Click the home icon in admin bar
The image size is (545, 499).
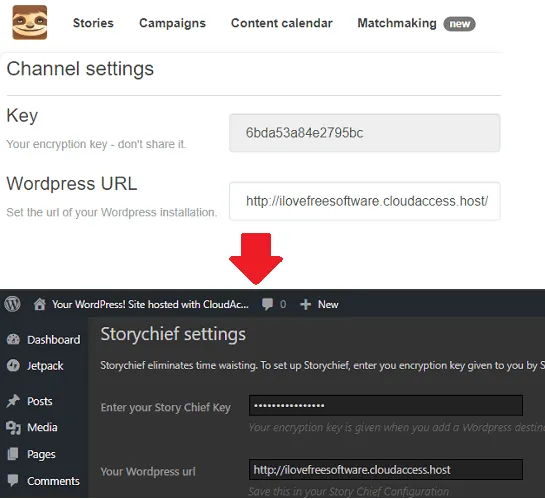click(40, 304)
